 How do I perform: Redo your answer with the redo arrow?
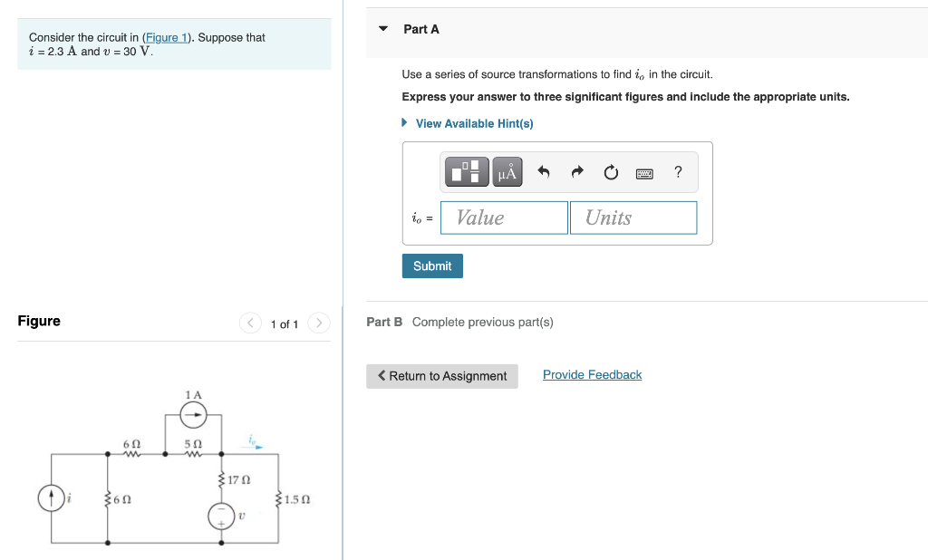[x=577, y=171]
